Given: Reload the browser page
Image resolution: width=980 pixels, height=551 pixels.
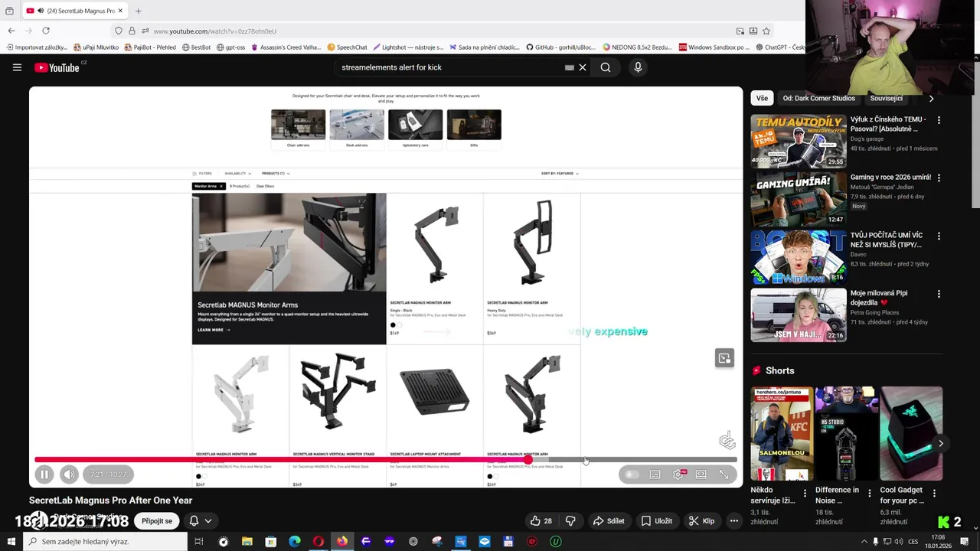Looking at the screenshot, I should pos(46,31).
